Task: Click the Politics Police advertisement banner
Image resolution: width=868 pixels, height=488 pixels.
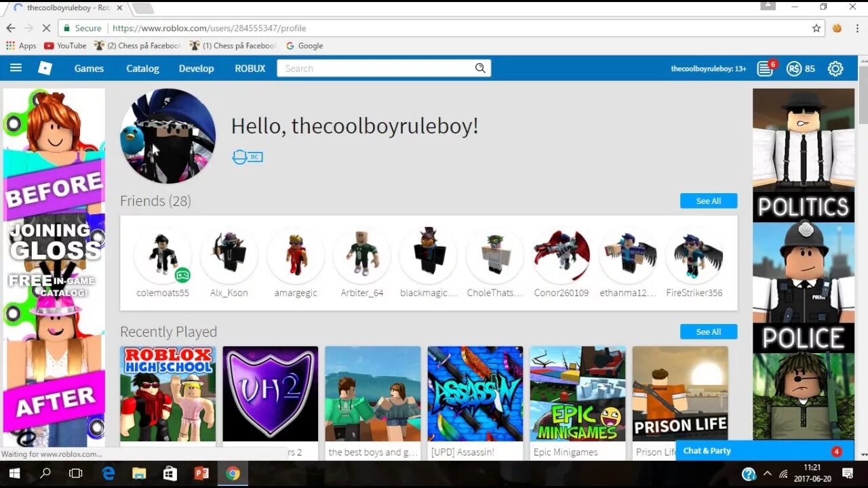Action: (x=804, y=264)
